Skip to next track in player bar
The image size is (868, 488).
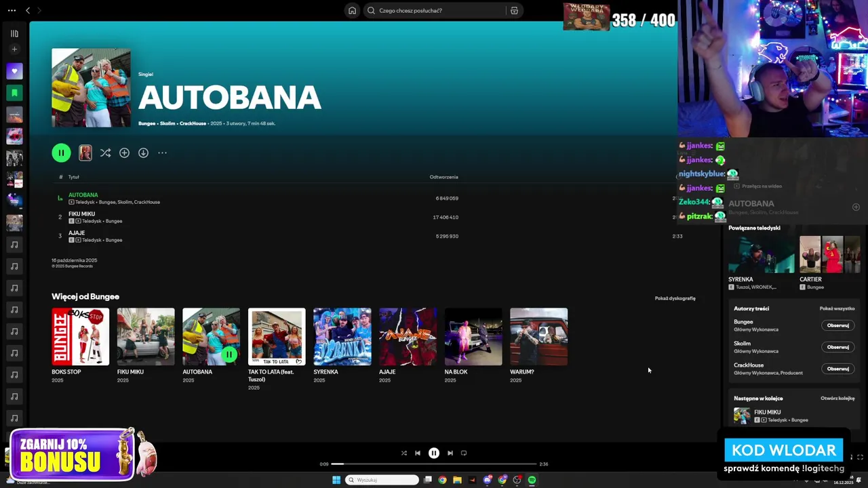tap(450, 453)
